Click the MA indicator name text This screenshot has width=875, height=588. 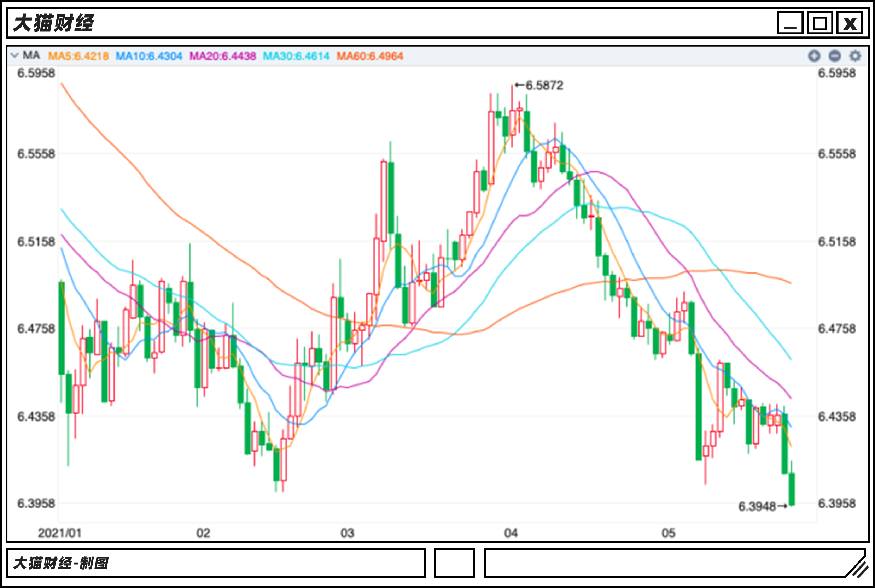(x=31, y=55)
